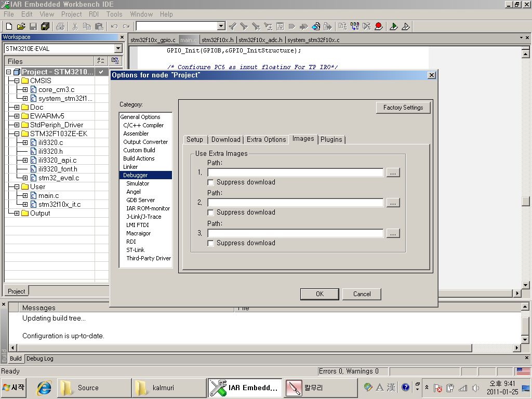
Task: Click the Print toolbar icon
Action: 60,26
